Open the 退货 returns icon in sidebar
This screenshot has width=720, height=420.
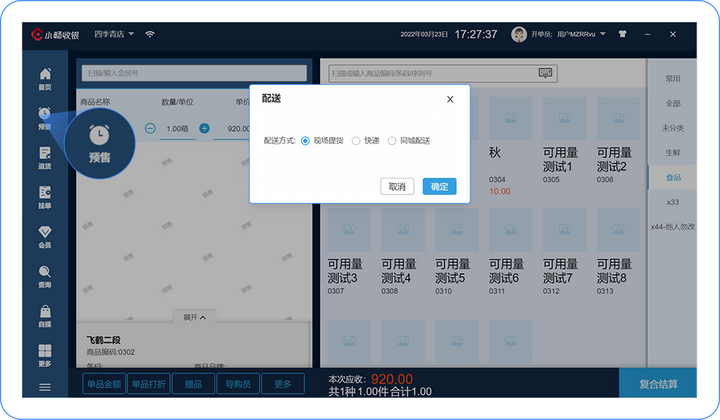pyautogui.click(x=45, y=158)
